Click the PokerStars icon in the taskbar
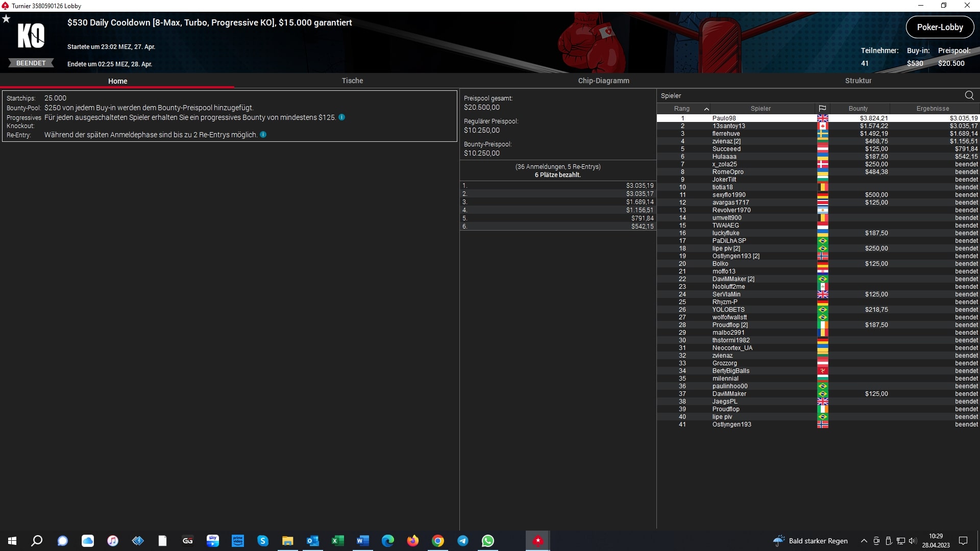 coord(537,541)
